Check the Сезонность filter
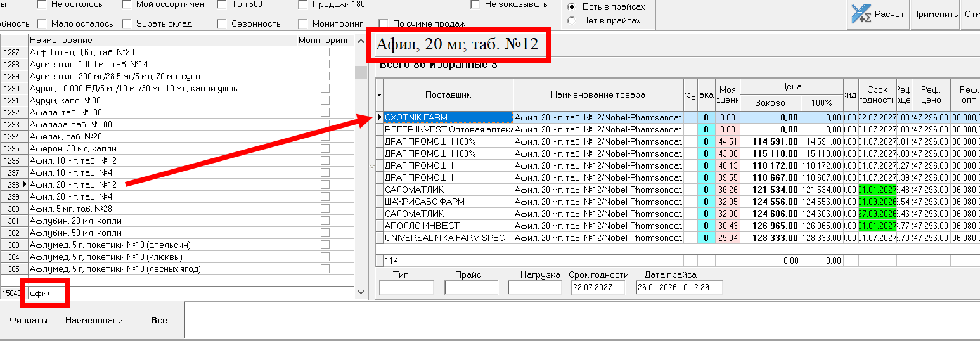The height and width of the screenshot is (341, 980). (x=222, y=23)
